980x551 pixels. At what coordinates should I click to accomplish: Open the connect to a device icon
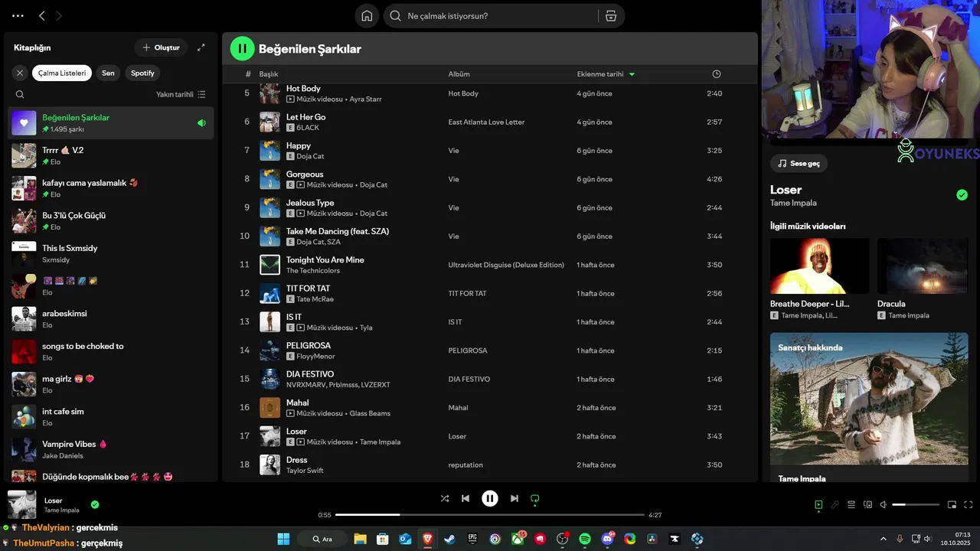pyautogui.click(x=867, y=505)
